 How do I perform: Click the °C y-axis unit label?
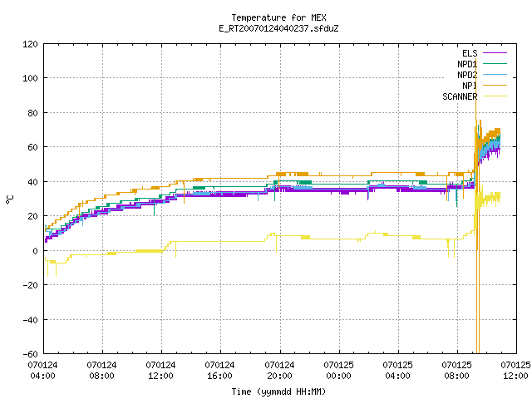pos(9,199)
